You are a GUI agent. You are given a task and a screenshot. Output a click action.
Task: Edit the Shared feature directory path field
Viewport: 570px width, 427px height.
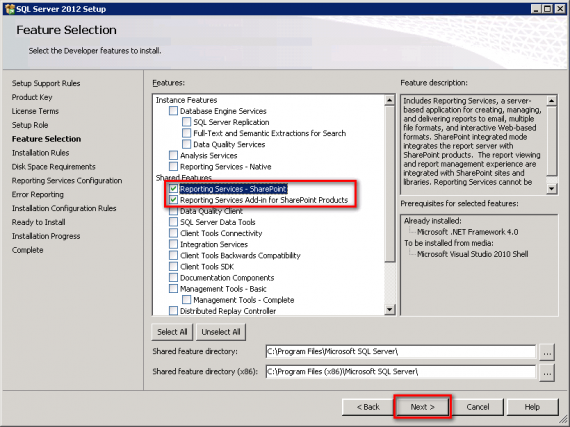coord(401,351)
